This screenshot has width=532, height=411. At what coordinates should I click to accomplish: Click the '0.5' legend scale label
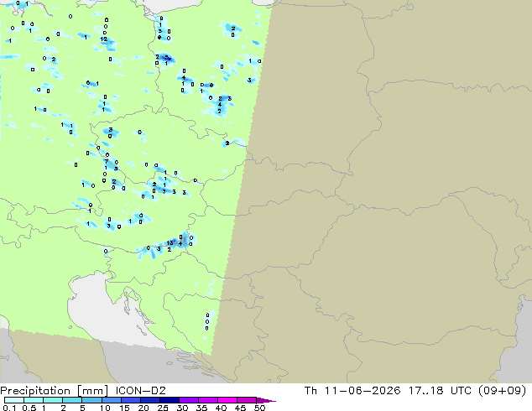(29, 408)
